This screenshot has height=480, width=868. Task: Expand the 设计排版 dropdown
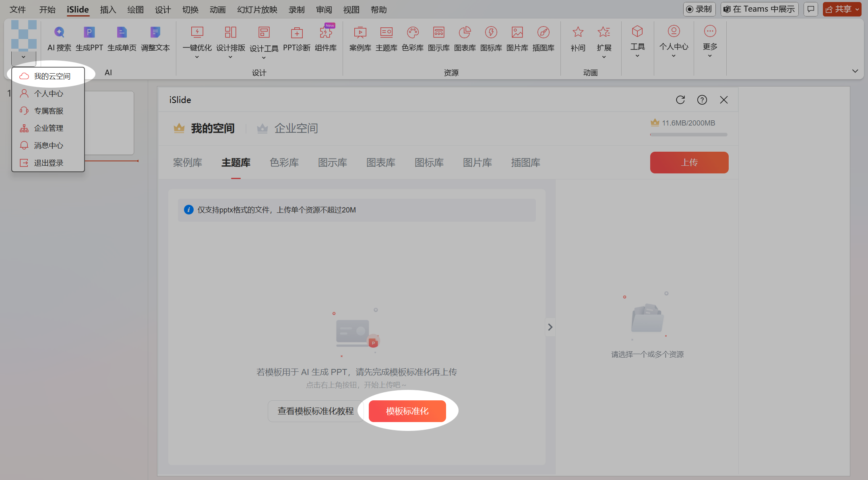(x=230, y=57)
